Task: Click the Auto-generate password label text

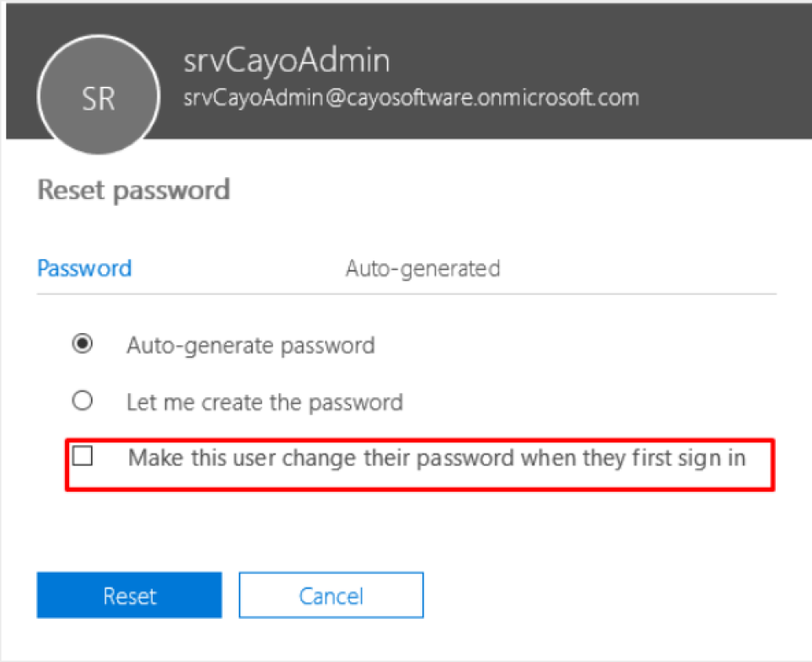Action: (250, 346)
